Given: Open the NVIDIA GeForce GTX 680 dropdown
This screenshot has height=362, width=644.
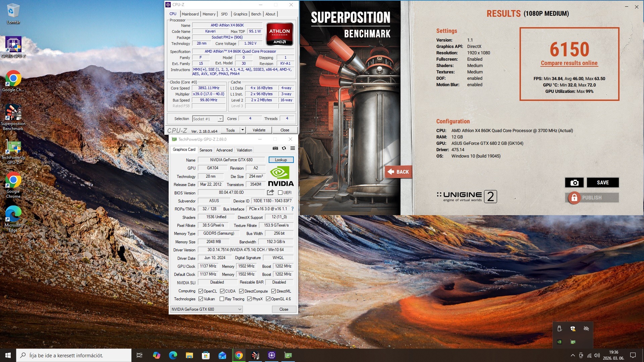Looking at the screenshot, I should click(x=206, y=309).
